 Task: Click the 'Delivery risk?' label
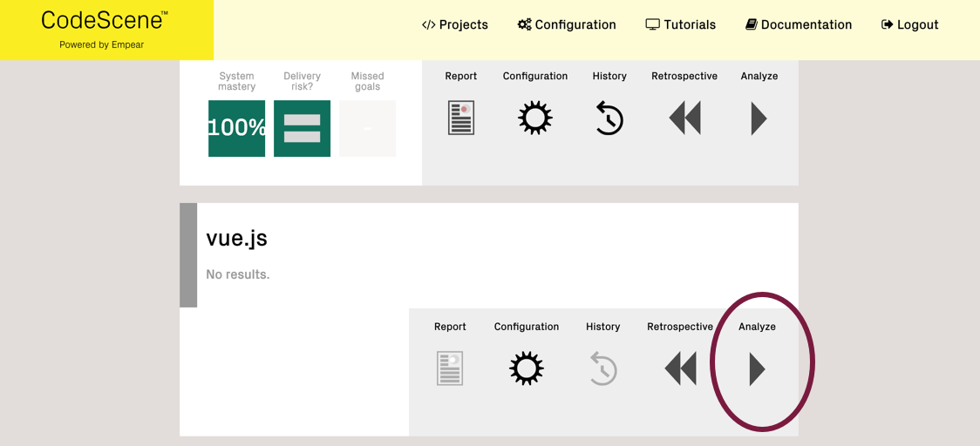click(302, 81)
